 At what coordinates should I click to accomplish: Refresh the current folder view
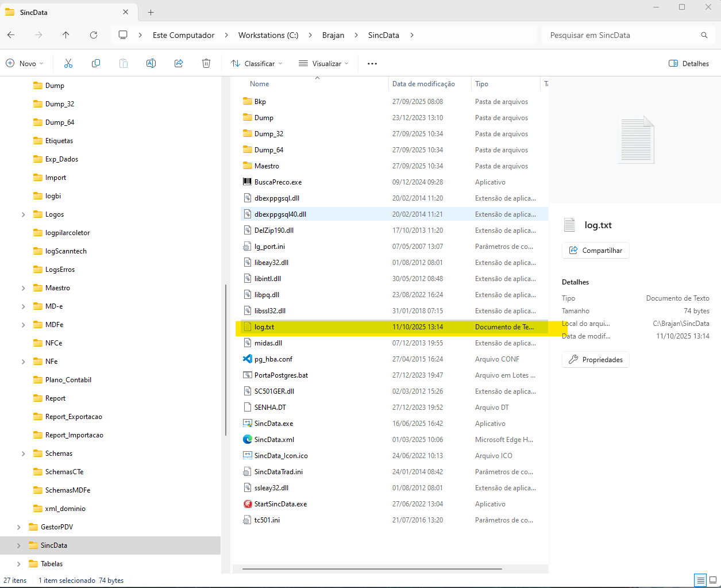pyautogui.click(x=94, y=35)
